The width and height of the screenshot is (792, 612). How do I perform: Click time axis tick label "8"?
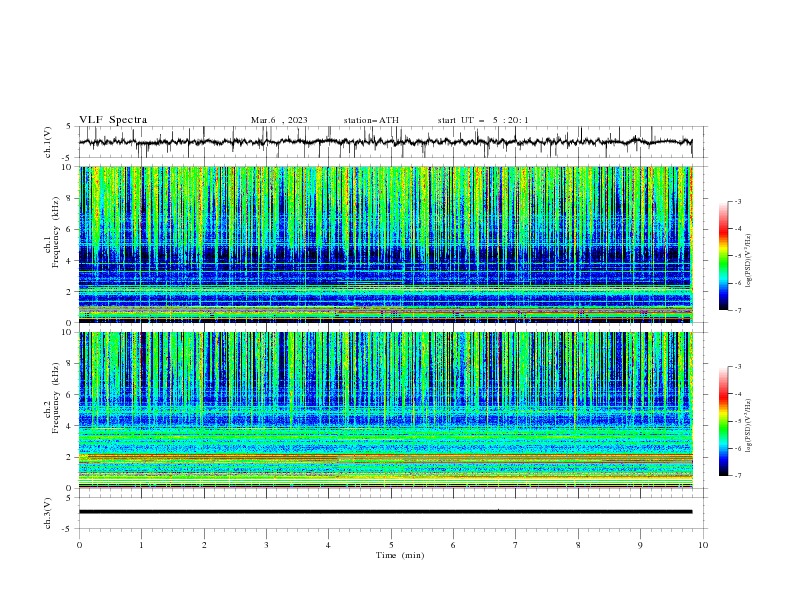tap(578, 545)
